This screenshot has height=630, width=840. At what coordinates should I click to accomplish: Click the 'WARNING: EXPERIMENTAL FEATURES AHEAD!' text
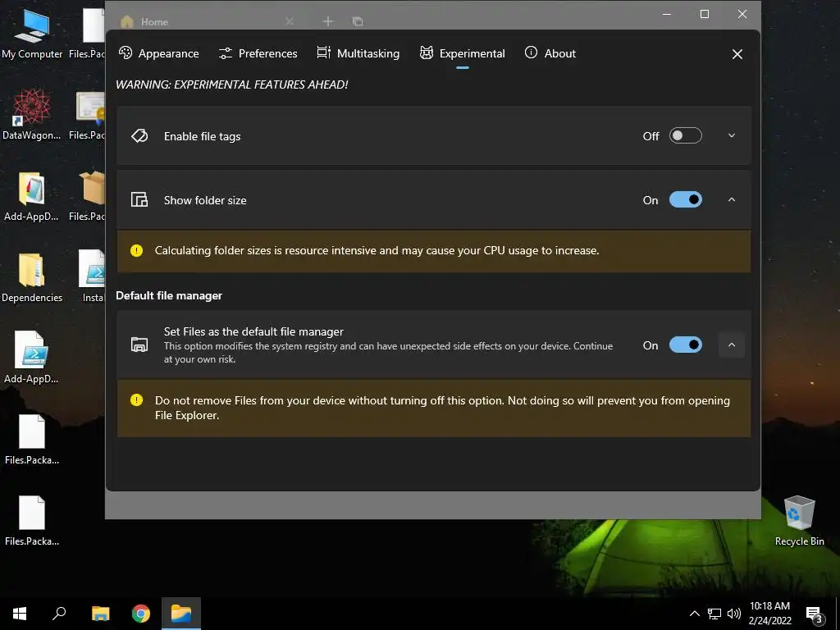232,84
